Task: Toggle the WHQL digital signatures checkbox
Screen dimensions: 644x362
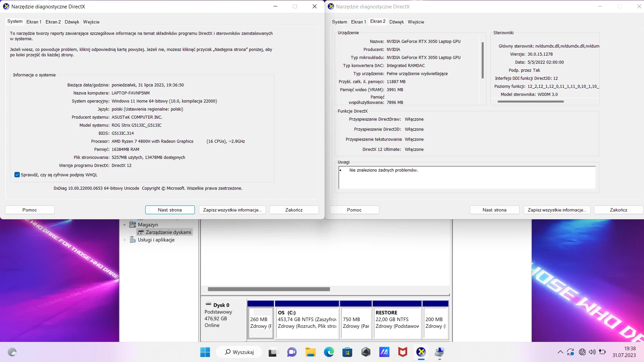Action: (x=17, y=175)
